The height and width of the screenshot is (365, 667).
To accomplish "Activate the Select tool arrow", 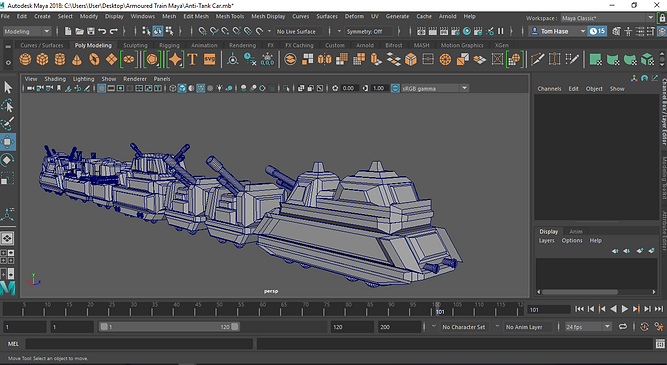I will (x=8, y=88).
